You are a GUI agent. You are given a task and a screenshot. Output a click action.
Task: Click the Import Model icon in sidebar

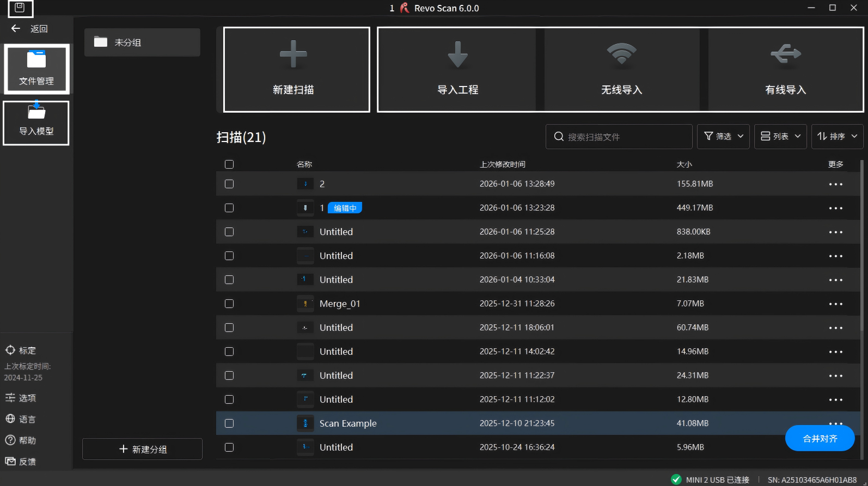[x=36, y=111]
